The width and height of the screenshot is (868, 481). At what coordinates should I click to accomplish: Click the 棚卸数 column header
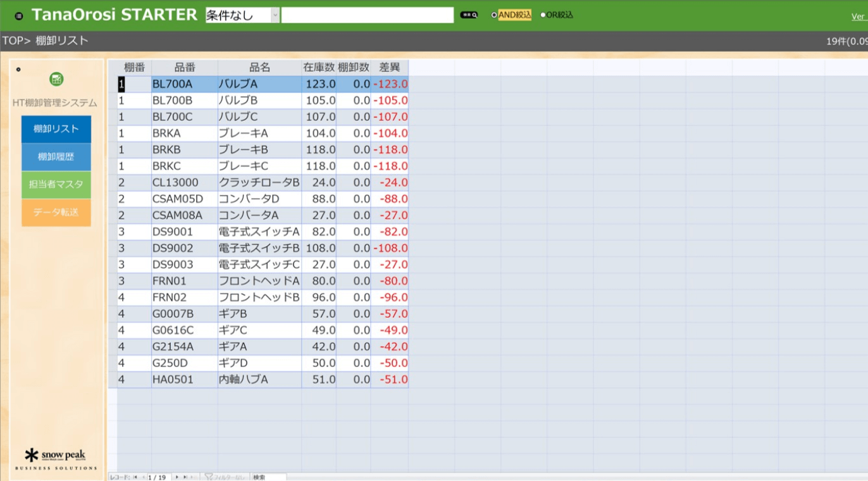click(x=353, y=68)
